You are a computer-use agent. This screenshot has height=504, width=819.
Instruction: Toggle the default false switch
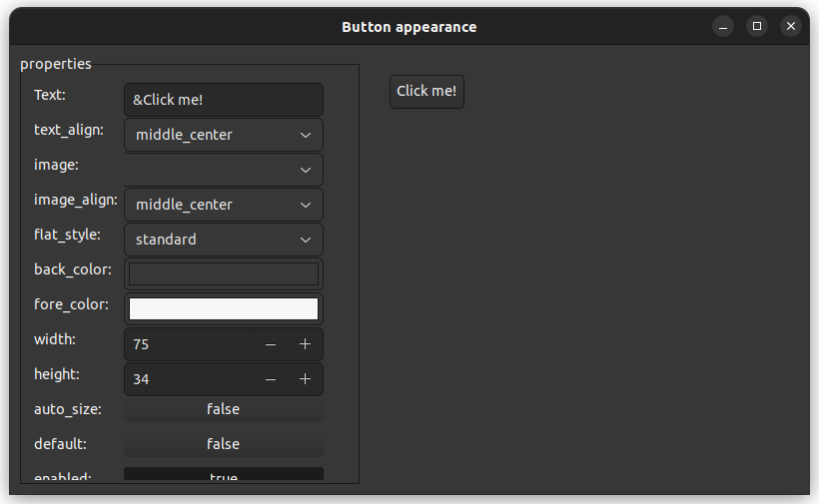point(223,444)
